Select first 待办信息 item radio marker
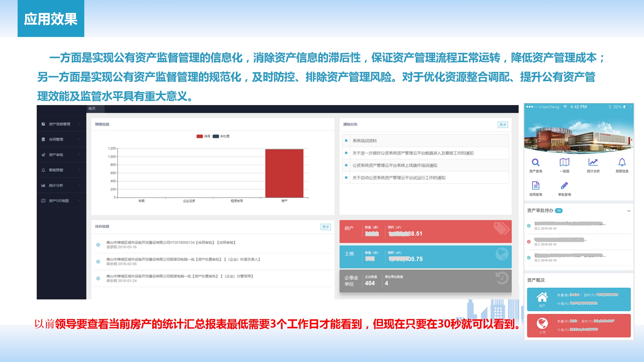The width and height of the screenshot is (644, 362). [x=98, y=245]
